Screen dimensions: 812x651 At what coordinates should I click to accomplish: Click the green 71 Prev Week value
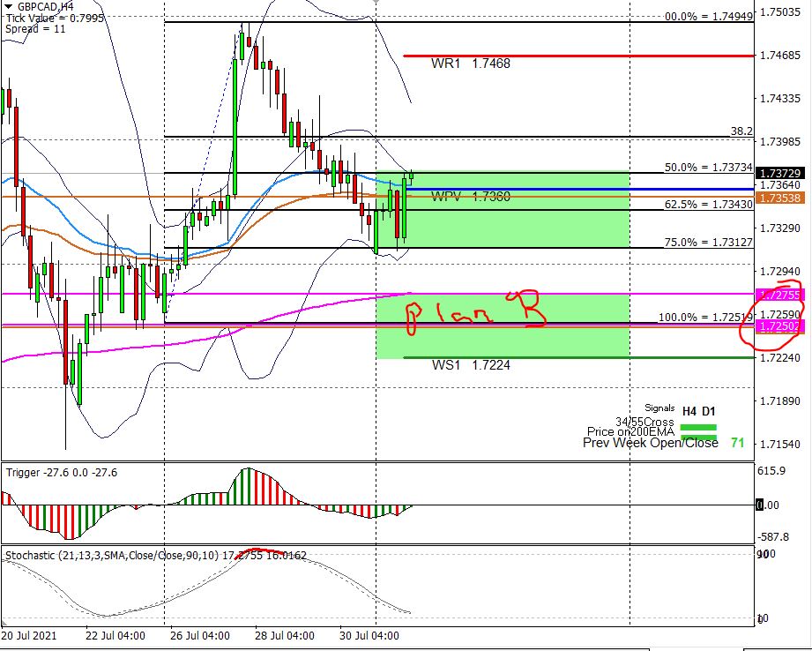pyautogui.click(x=737, y=443)
